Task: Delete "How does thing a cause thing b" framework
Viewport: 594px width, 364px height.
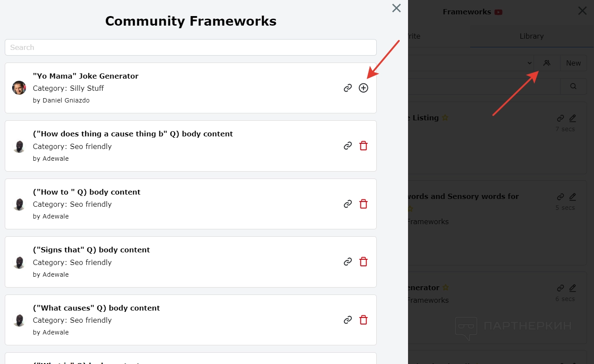Action: coord(364,146)
